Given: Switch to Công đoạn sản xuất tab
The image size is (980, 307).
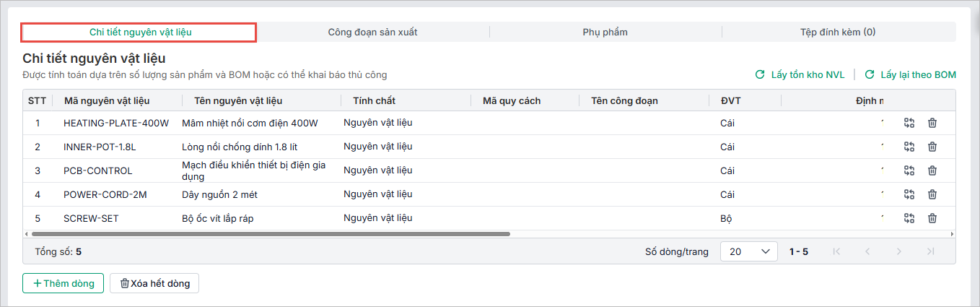Looking at the screenshot, I should [x=372, y=32].
